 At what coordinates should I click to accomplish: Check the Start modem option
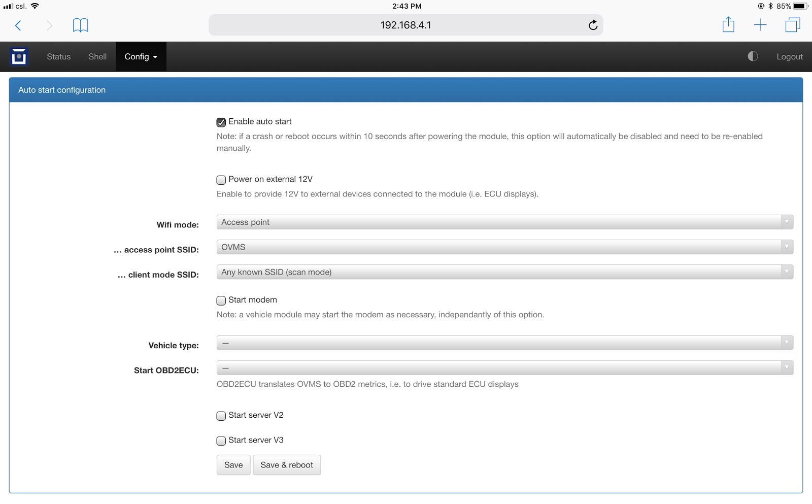(221, 300)
